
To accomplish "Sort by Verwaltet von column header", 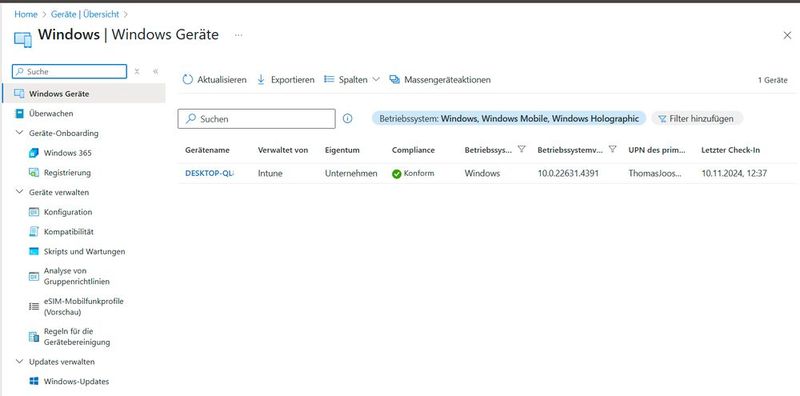I will (x=283, y=150).
